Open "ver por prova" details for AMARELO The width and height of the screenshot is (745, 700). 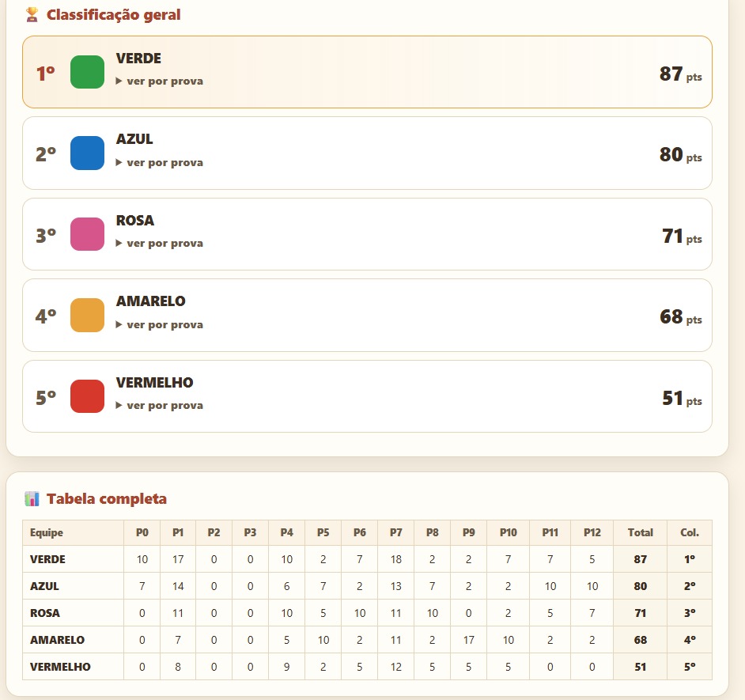click(x=160, y=324)
